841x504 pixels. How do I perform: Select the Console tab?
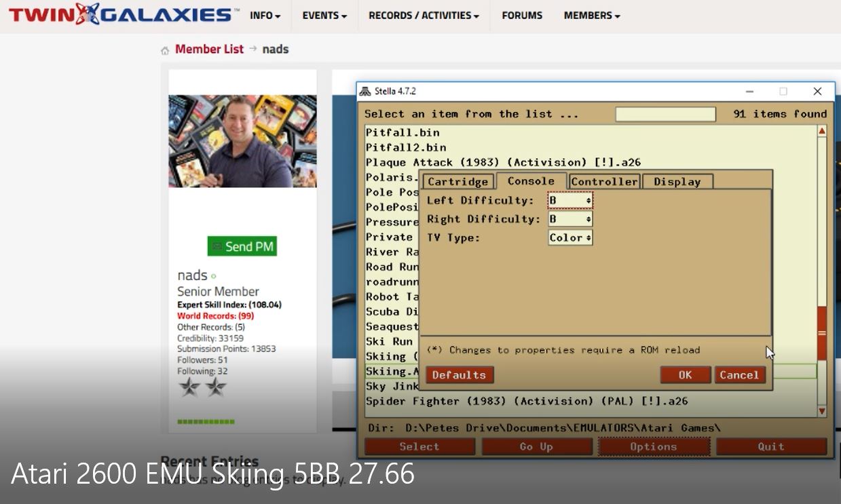(x=531, y=180)
